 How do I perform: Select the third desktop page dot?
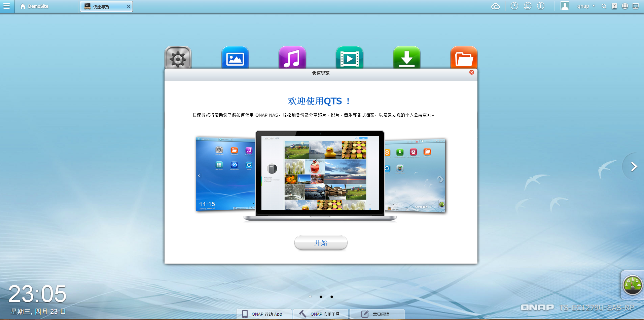[x=332, y=296]
